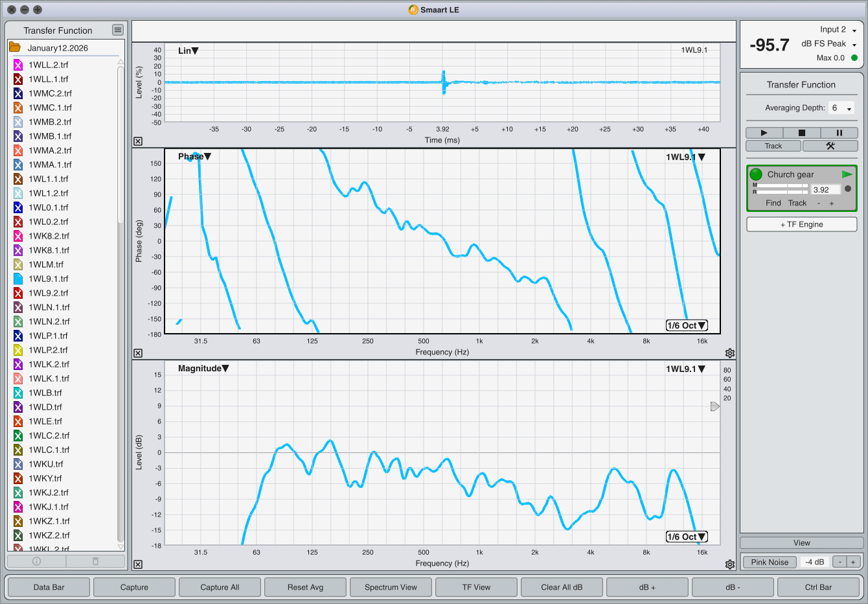The image size is (868, 604).
Task: Start measurement with the play button
Action: tap(764, 133)
